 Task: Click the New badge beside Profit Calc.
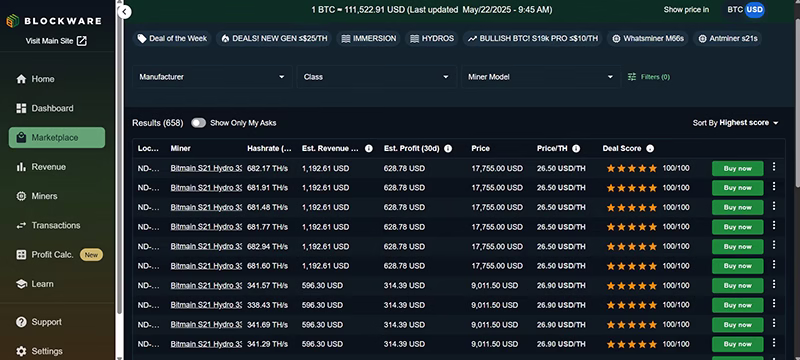[x=91, y=254]
